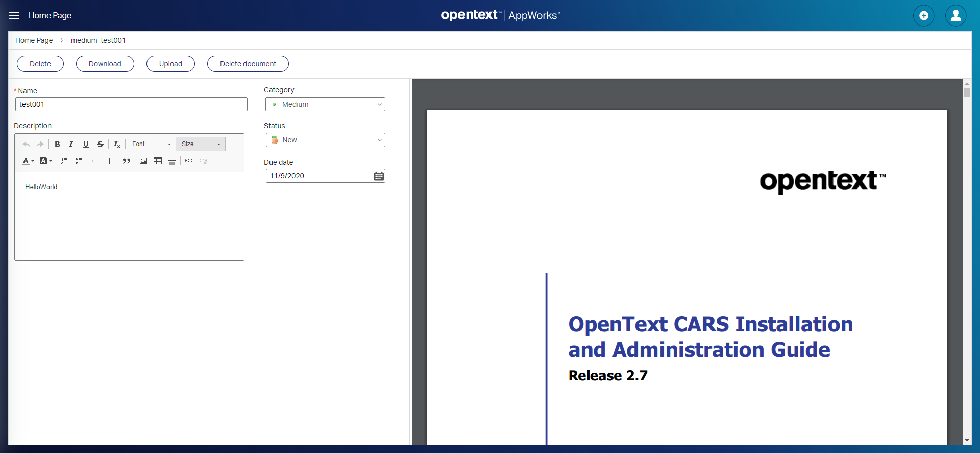Toggle numbered list formatting
The height and width of the screenshot is (454, 980).
pyautogui.click(x=64, y=161)
